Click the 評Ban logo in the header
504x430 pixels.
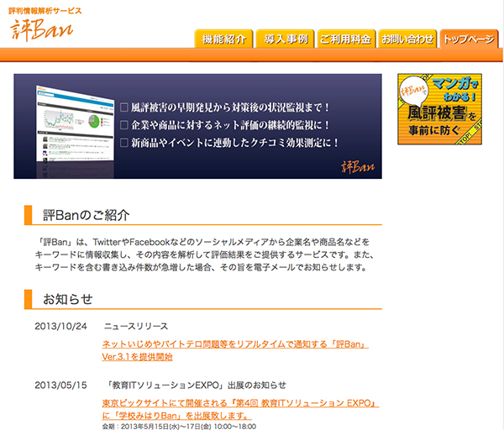coord(43,27)
